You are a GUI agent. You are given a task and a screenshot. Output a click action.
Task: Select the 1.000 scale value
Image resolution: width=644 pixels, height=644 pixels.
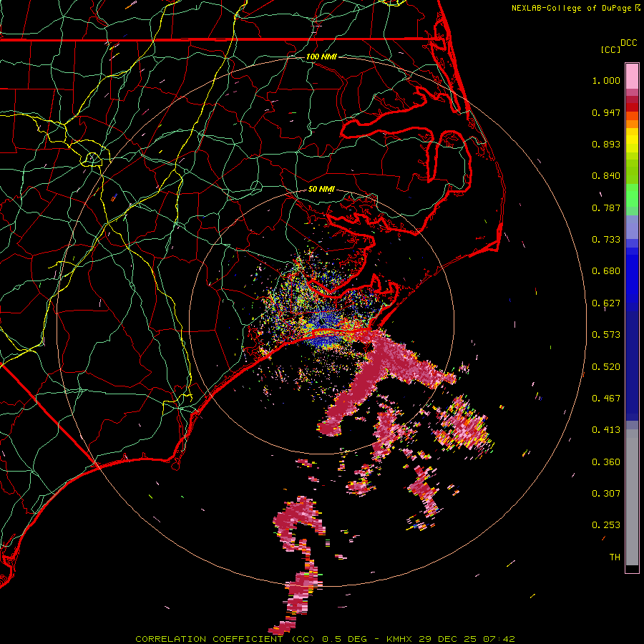[x=606, y=80]
